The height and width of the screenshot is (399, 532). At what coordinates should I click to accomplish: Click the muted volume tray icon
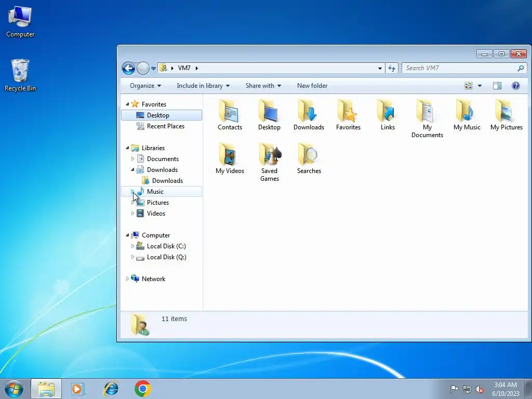pos(480,389)
